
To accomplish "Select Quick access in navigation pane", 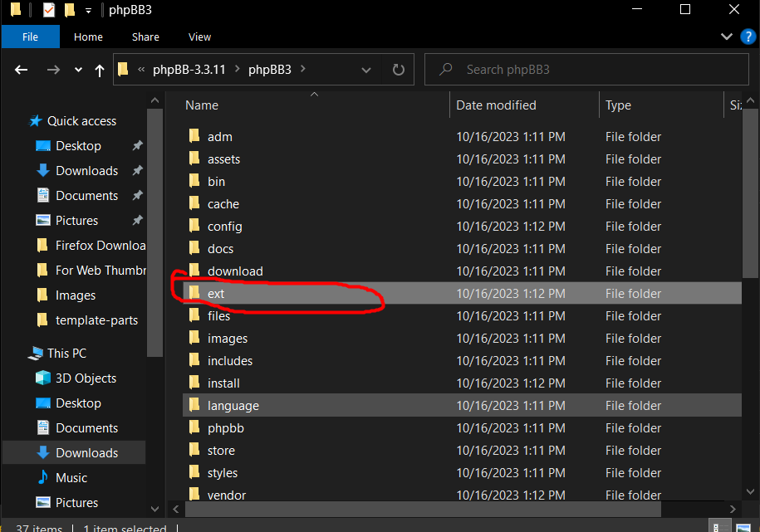I will tap(81, 120).
